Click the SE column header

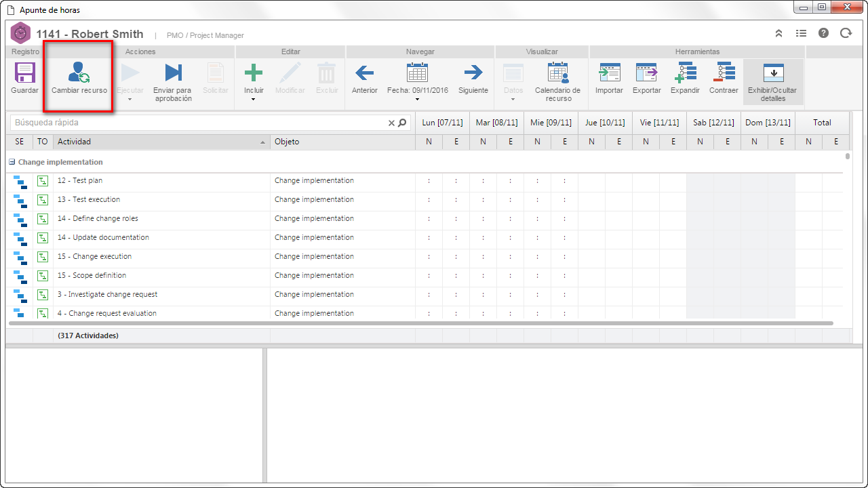(19, 142)
